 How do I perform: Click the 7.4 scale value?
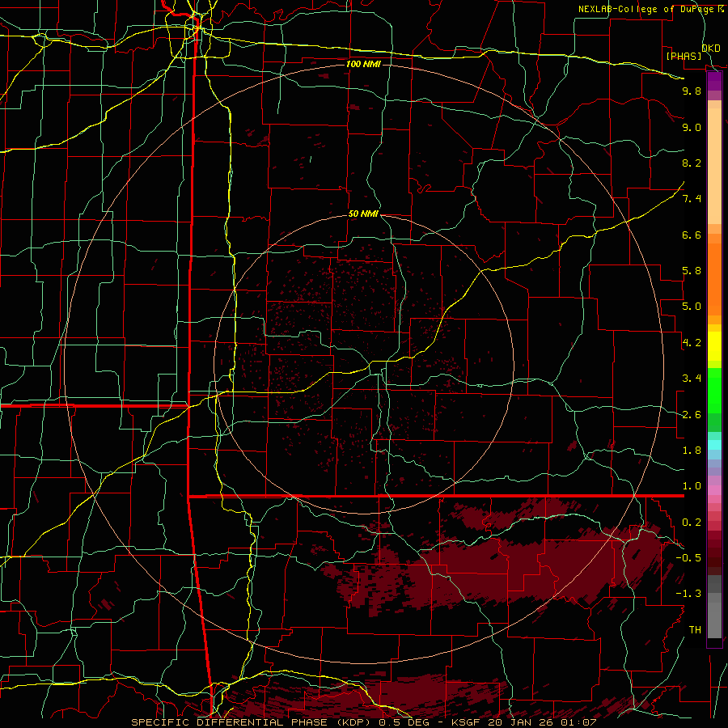(692, 199)
